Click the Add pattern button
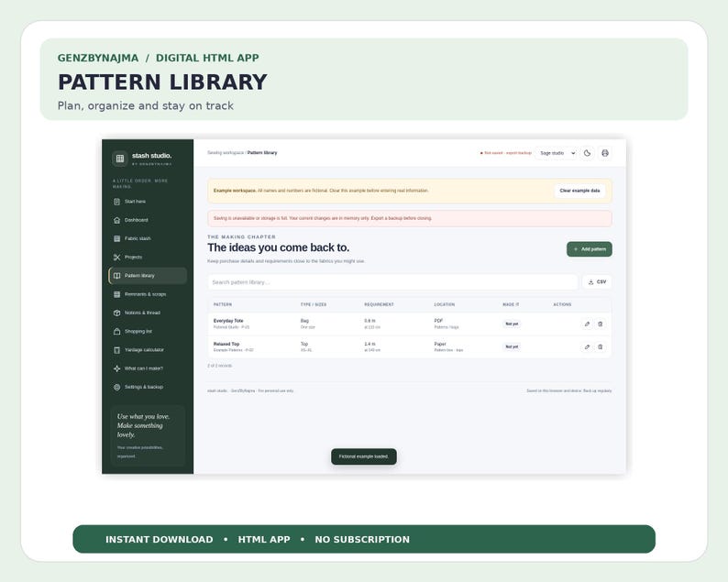 (590, 249)
